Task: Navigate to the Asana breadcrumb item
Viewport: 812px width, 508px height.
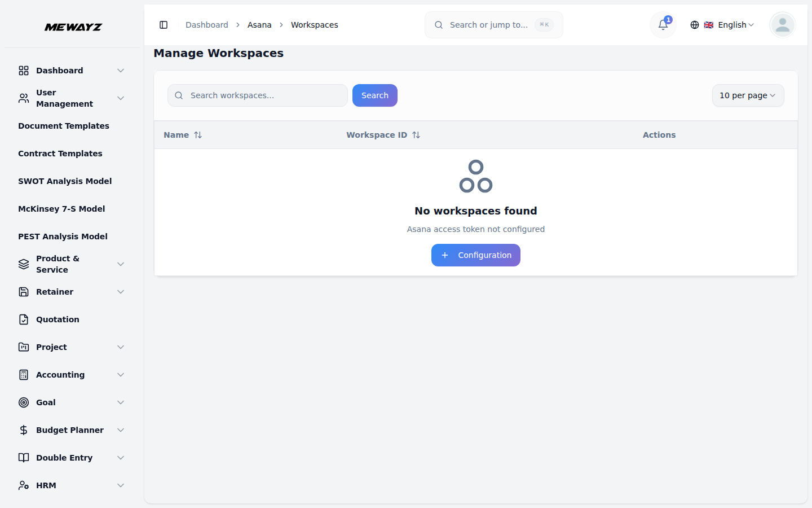Action: [259, 25]
